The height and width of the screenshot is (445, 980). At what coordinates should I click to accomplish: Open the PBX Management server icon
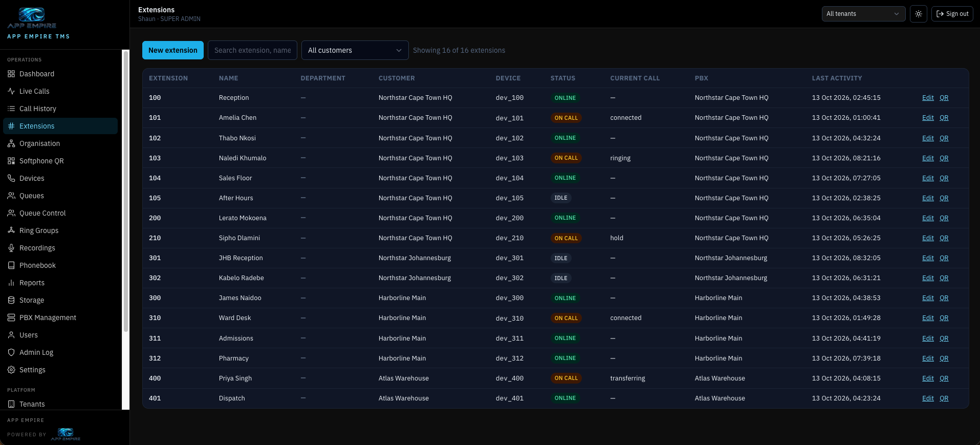(11, 317)
